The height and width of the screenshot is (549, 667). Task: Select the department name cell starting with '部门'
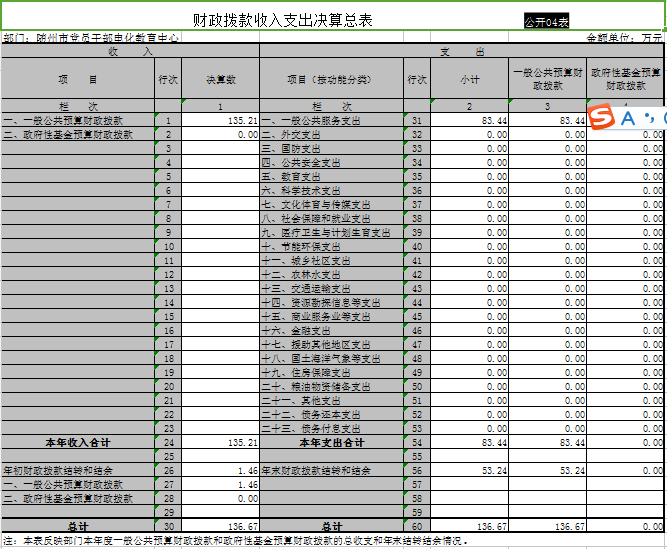tap(91, 38)
